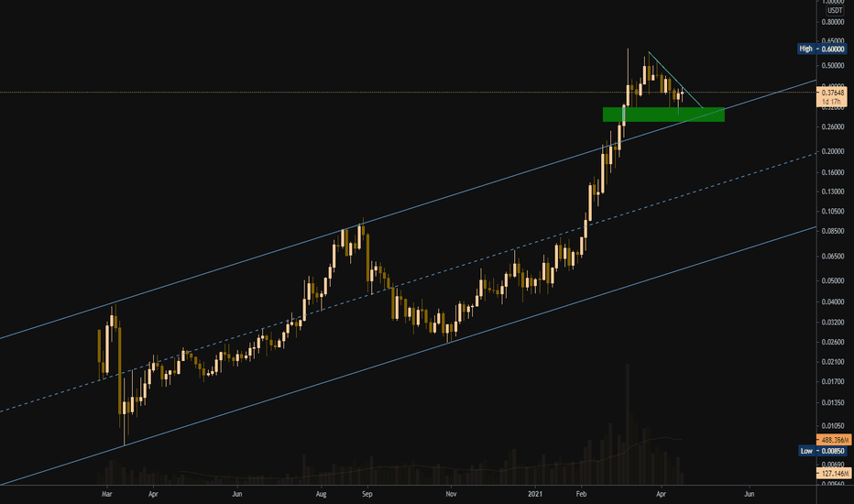Click the 0.80000 price axis value
The height and width of the screenshot is (504, 854).
tap(833, 22)
